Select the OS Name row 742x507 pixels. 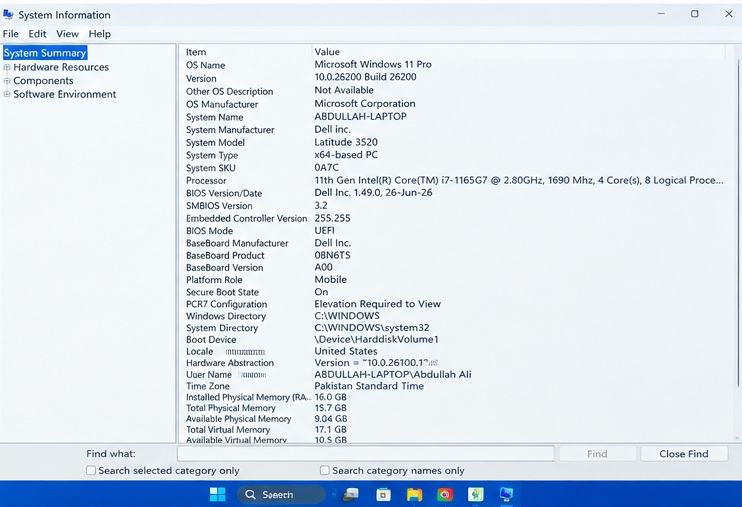(x=453, y=65)
